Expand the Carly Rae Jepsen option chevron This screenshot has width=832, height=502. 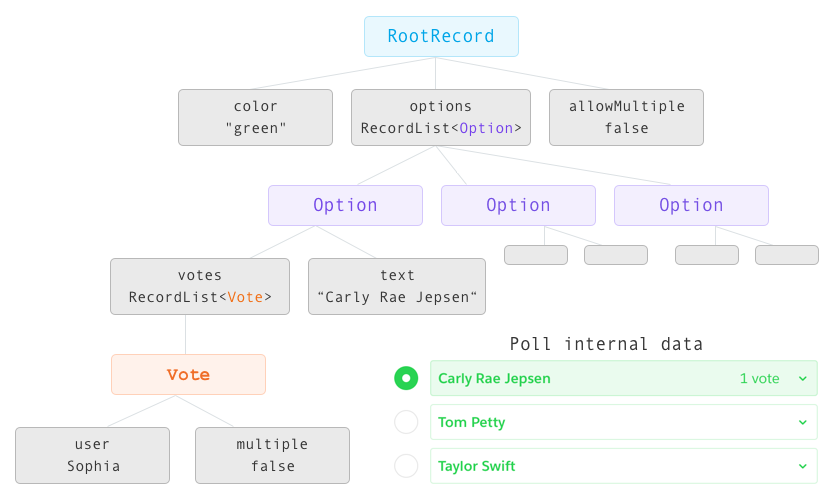pos(803,379)
